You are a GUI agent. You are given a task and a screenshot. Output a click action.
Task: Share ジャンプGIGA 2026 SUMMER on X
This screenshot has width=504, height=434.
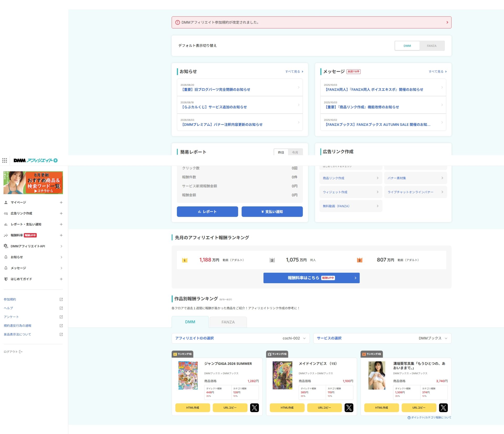254,408
